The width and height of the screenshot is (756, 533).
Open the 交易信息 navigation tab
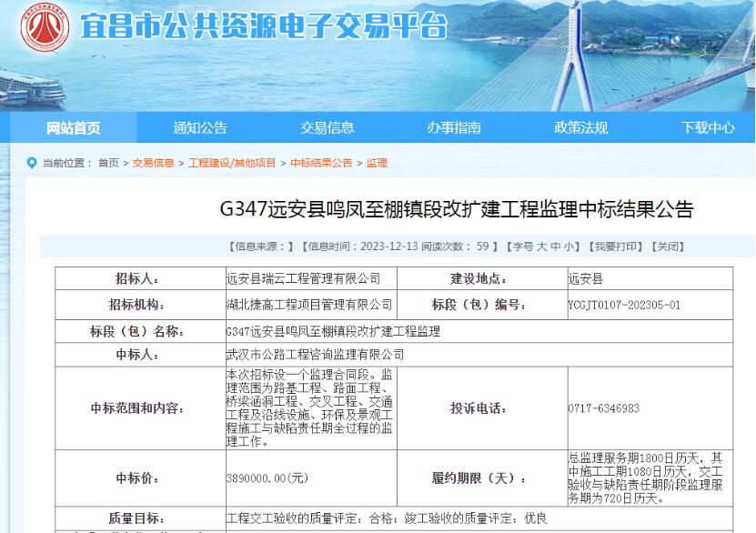tap(327, 127)
